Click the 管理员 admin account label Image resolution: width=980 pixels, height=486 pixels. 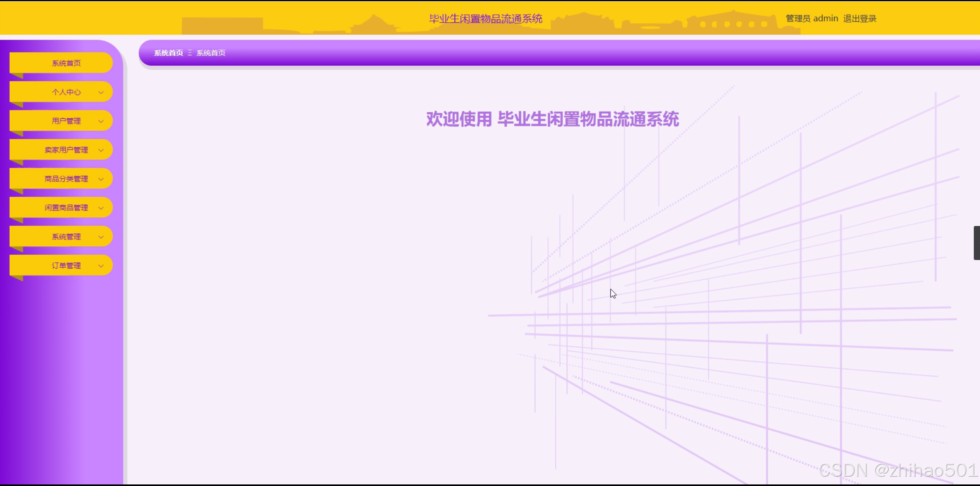pyautogui.click(x=812, y=19)
